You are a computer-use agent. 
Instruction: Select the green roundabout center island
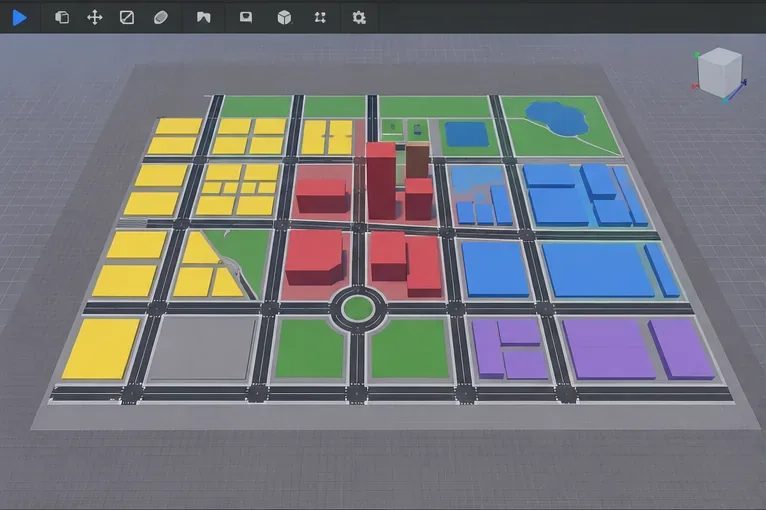[x=358, y=309]
